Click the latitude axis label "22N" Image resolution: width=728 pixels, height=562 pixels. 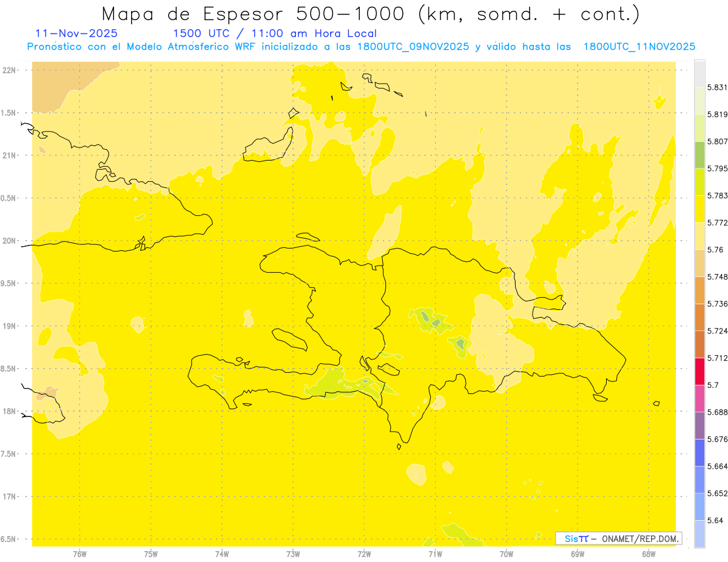pos(9,70)
